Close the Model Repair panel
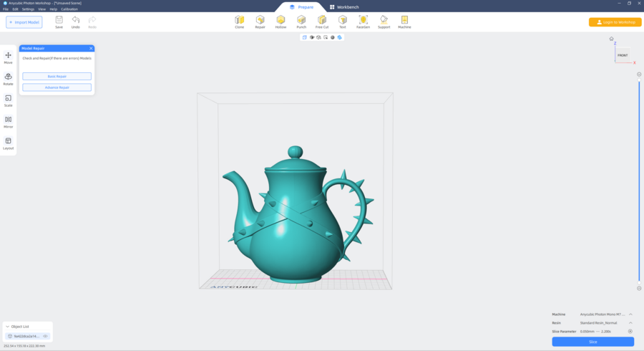644x351 pixels. pos(91,49)
